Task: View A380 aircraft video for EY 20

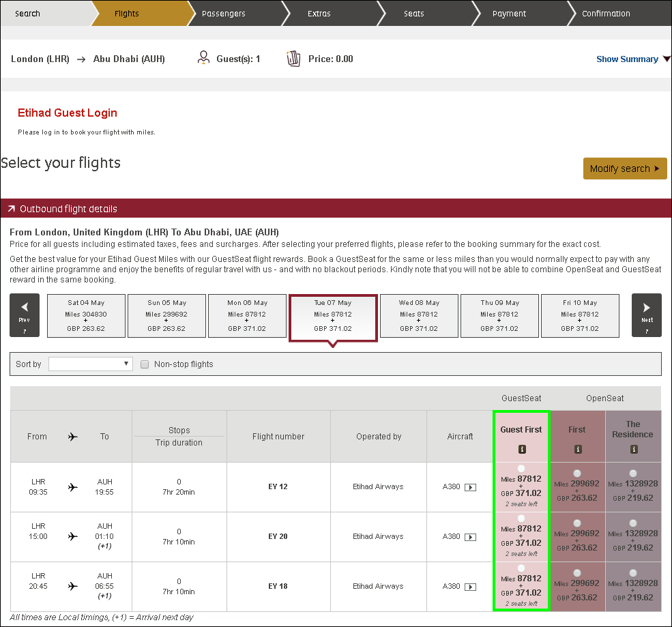Action: 470,537
